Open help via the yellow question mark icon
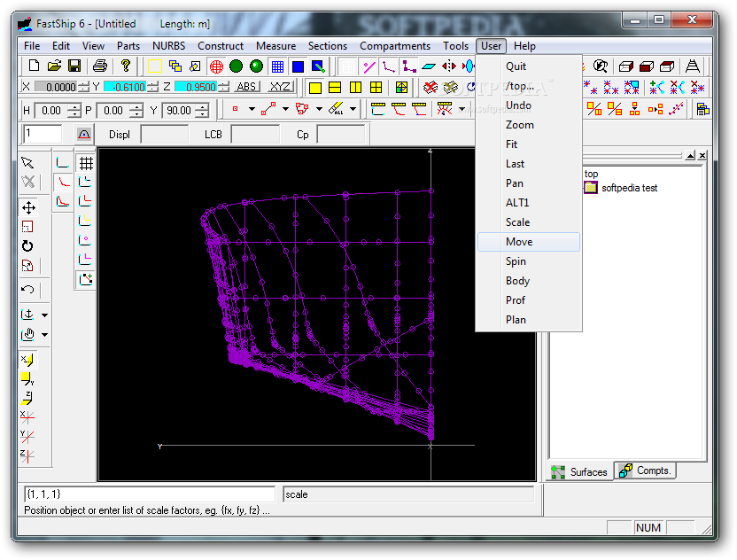This screenshot has width=737, height=560. click(125, 66)
